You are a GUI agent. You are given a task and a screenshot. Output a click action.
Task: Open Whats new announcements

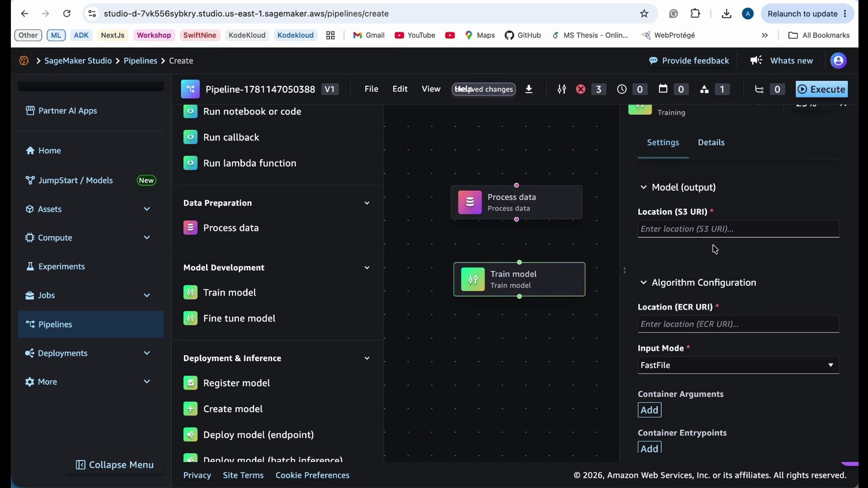coord(782,61)
